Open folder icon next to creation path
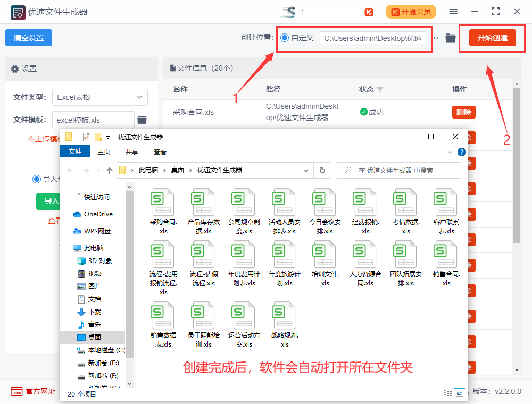 (450, 38)
